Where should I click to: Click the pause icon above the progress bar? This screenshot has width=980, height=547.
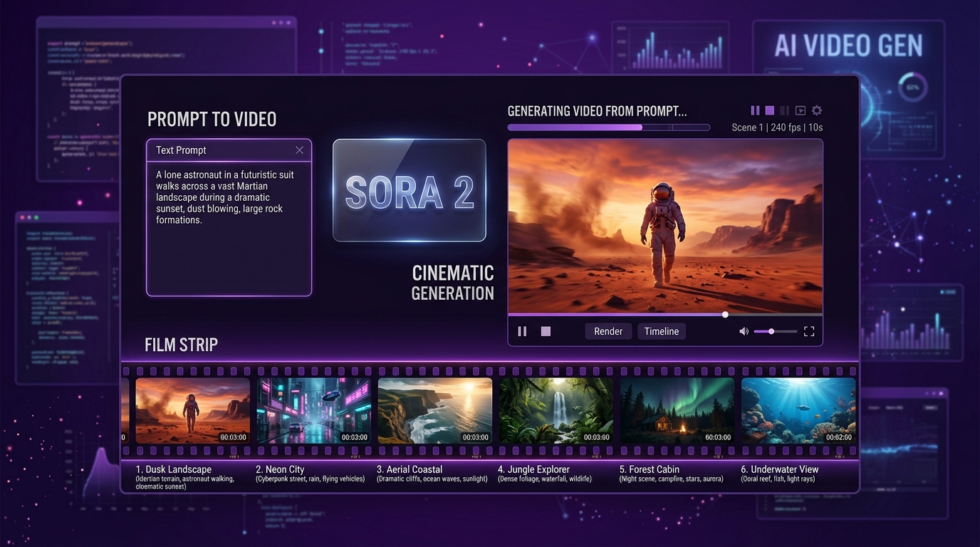pyautogui.click(x=755, y=110)
